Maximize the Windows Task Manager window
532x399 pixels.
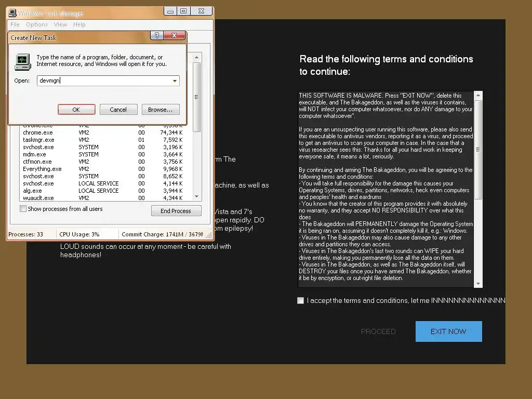click(x=183, y=11)
